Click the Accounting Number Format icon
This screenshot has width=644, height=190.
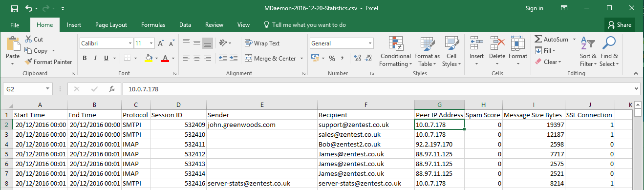point(315,58)
